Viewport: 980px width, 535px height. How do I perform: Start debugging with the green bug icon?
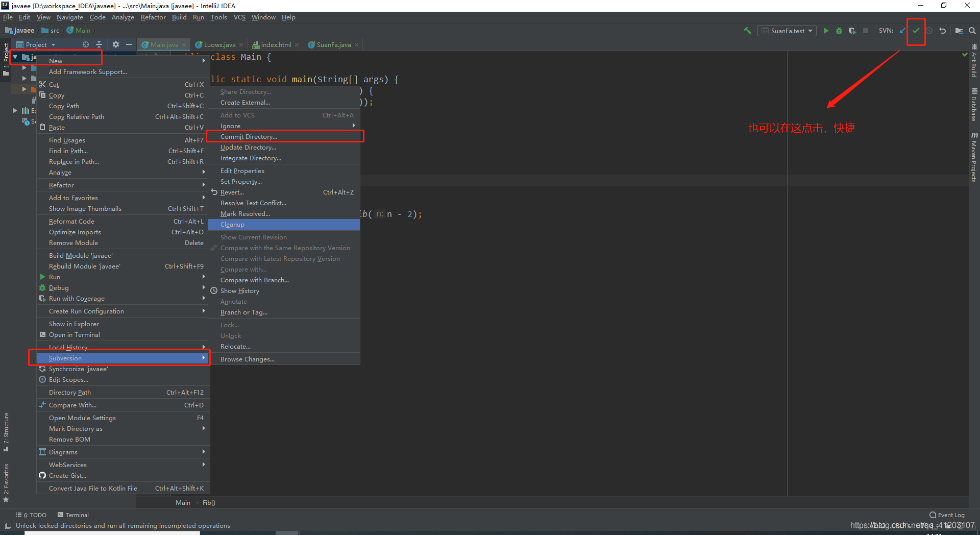pyautogui.click(x=839, y=31)
